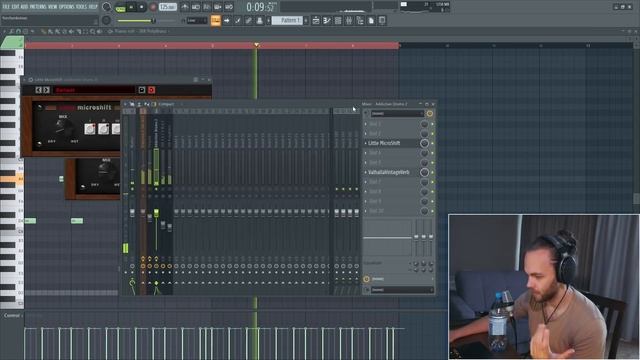The image size is (640, 360).
Task: Open the Channel rack view icon
Action: coord(338,20)
